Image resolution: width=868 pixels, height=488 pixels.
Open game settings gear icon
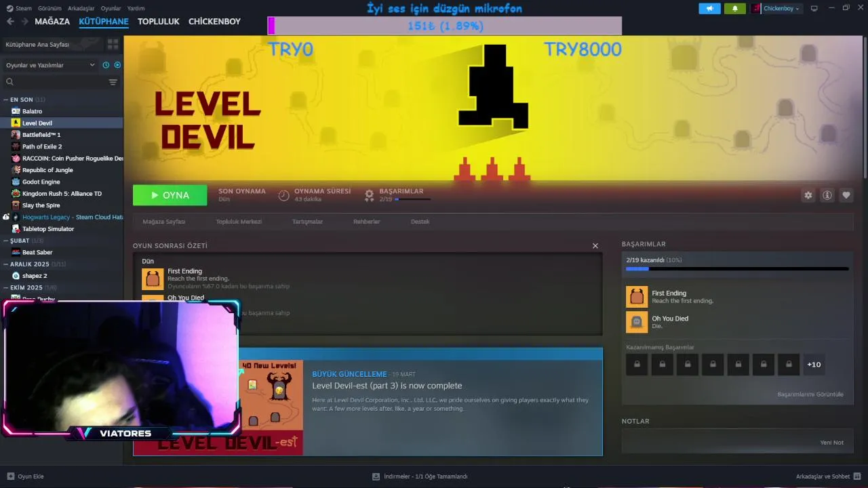[808, 195]
